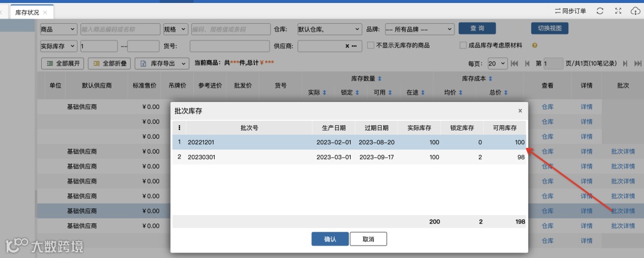Image resolution: width=644 pixels, height=258 pixels.
Task: Click the refresh icon in top bar
Action: [600, 11]
